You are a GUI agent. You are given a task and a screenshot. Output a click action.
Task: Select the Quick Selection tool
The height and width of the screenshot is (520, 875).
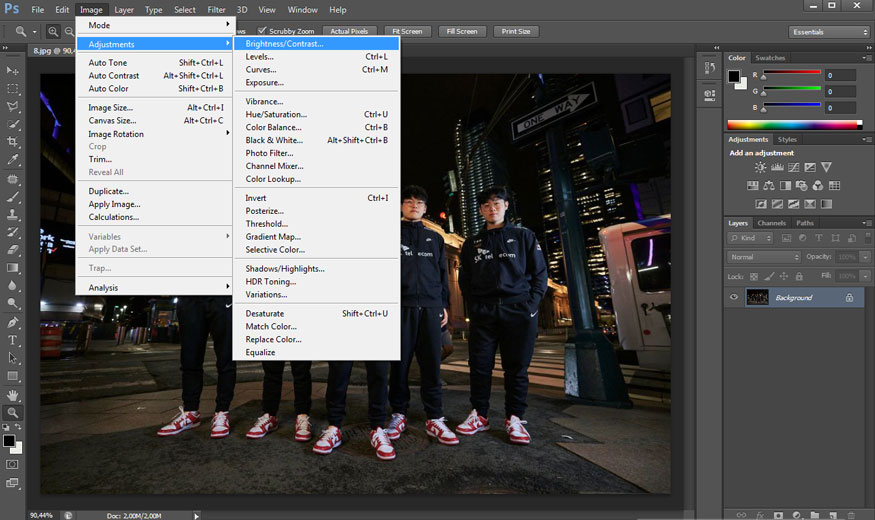click(12, 124)
